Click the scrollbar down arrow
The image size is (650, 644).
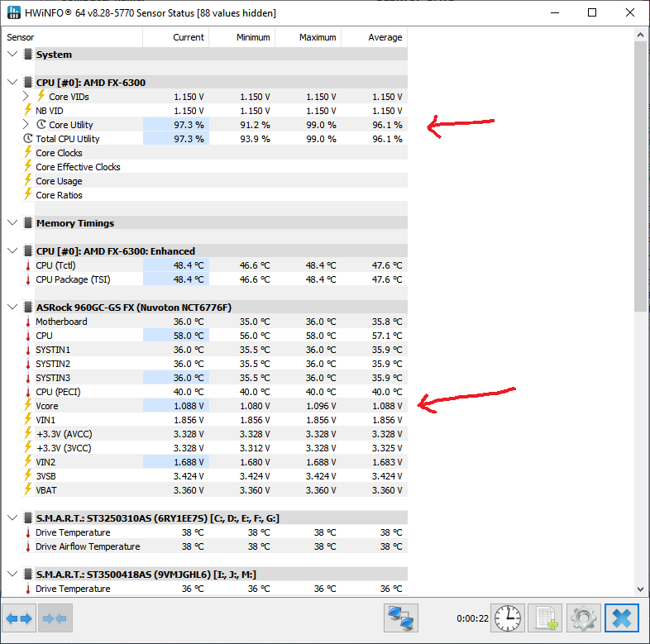(640, 589)
